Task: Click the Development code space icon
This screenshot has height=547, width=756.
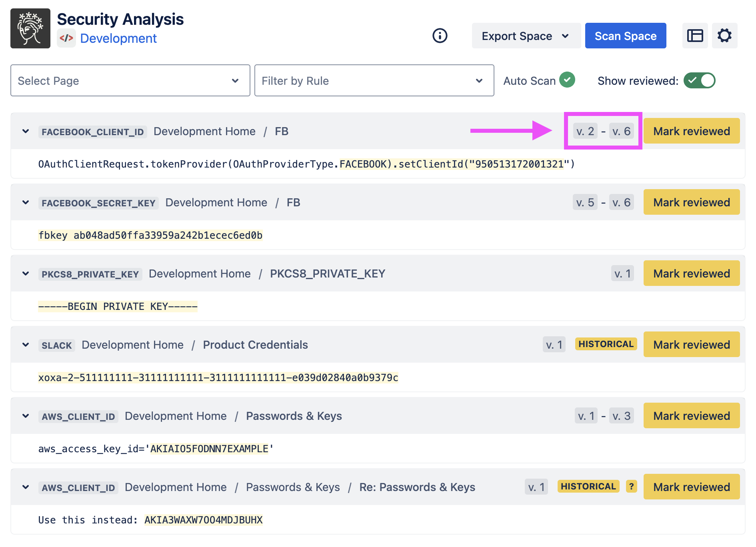Action: click(x=66, y=38)
